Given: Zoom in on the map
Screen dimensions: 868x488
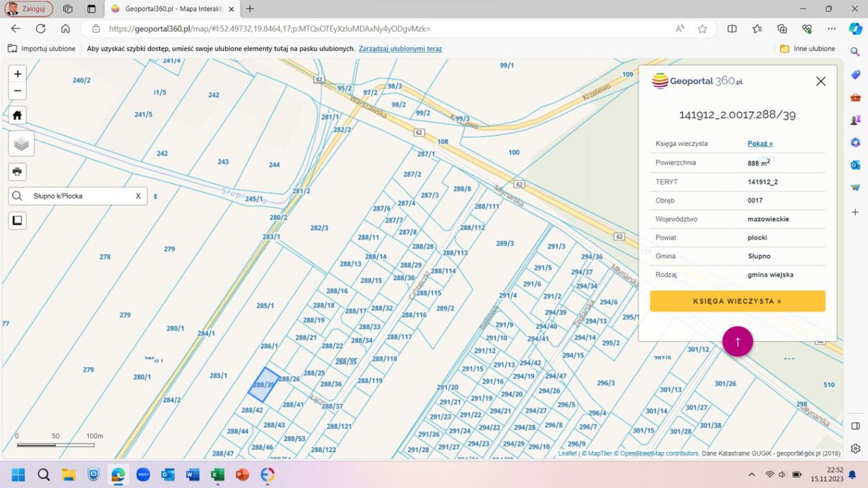Looking at the screenshot, I should pos(18,73).
